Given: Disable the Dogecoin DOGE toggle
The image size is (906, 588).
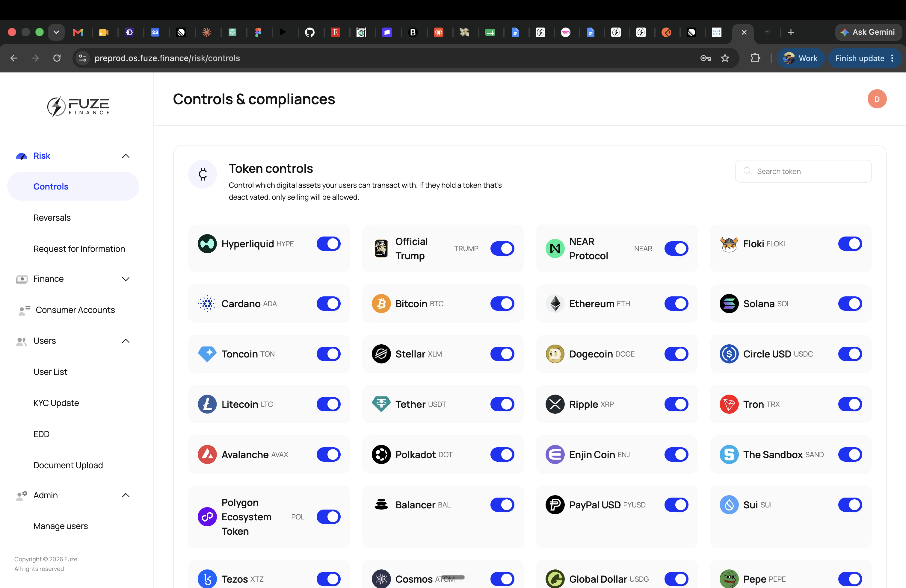Looking at the screenshot, I should 676,354.
